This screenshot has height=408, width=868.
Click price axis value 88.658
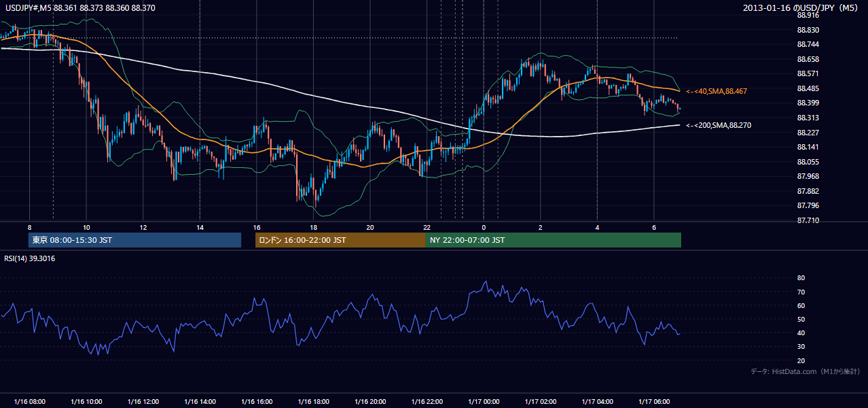[808, 59]
